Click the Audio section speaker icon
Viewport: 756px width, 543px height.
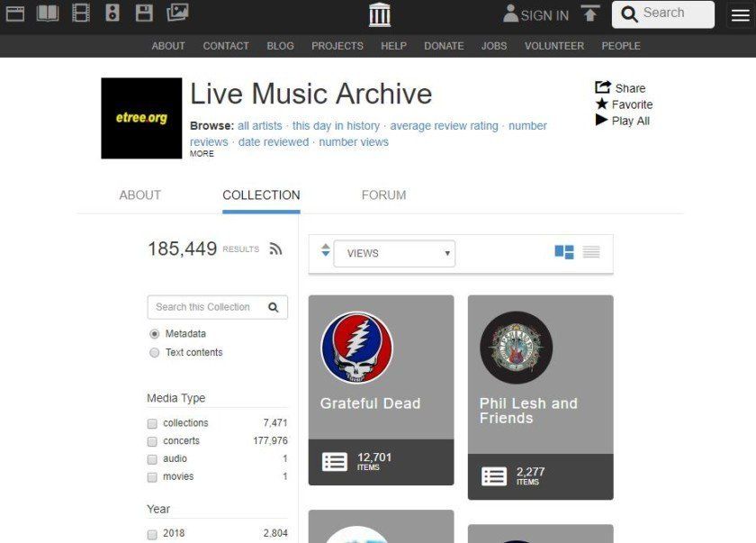(112, 14)
